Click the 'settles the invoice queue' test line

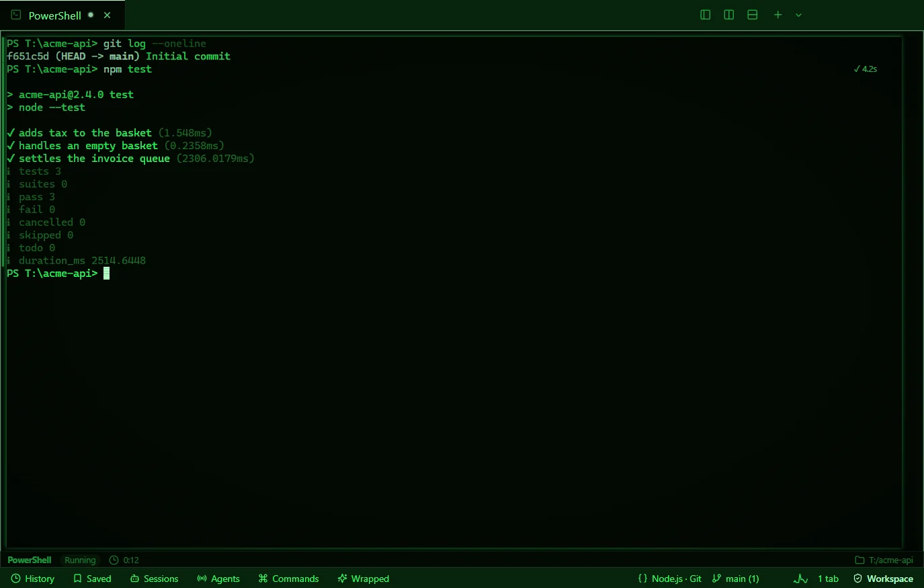(x=131, y=159)
